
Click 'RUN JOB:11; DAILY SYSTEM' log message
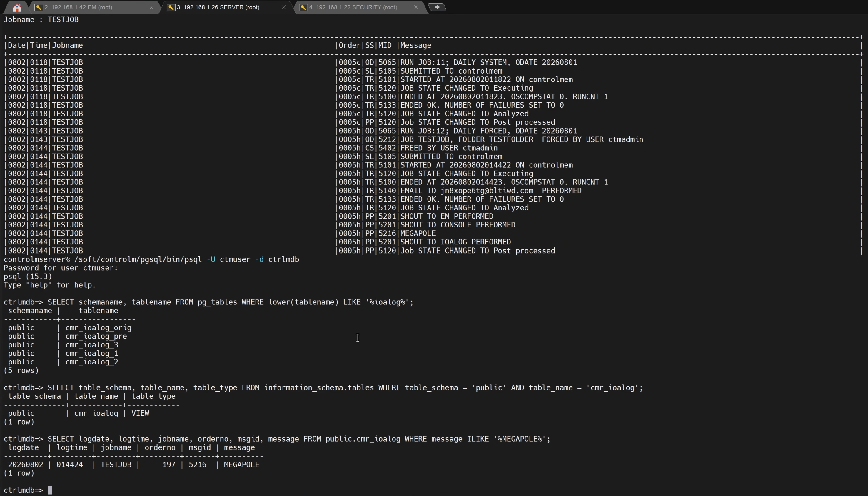(x=489, y=63)
